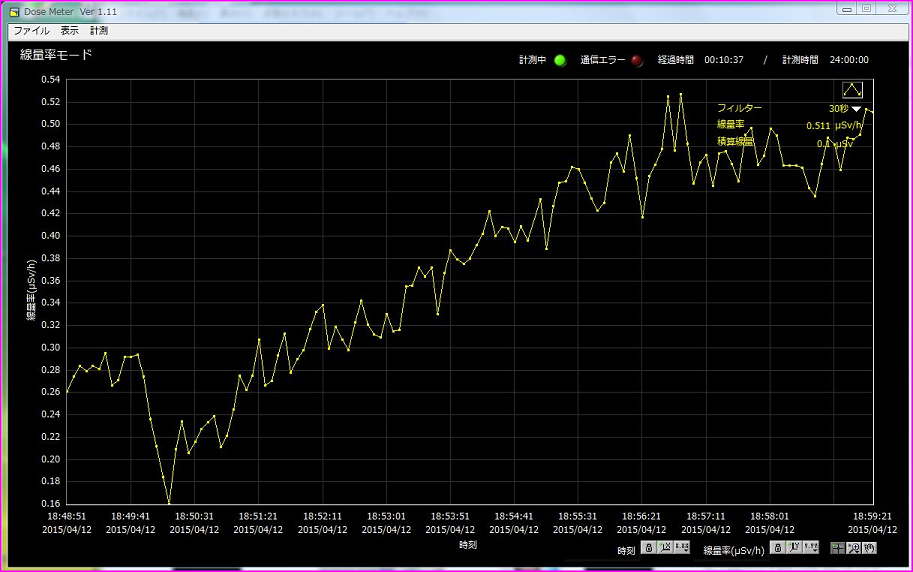
Task: Select the hand pan tool
Action: pyautogui.click(x=869, y=548)
